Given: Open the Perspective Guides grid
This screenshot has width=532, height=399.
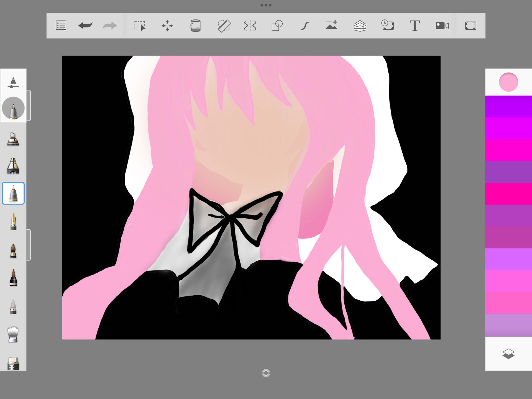Looking at the screenshot, I should [x=360, y=26].
